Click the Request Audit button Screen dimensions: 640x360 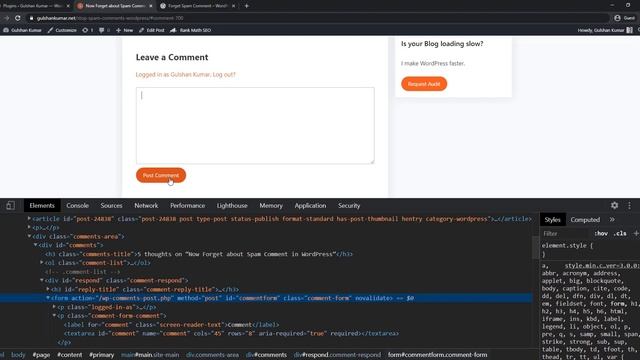pos(424,84)
